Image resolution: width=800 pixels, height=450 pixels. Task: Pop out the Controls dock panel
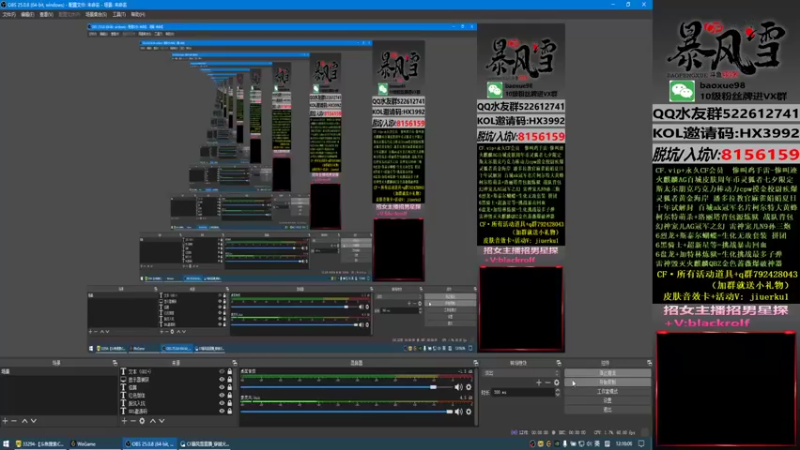(x=649, y=363)
